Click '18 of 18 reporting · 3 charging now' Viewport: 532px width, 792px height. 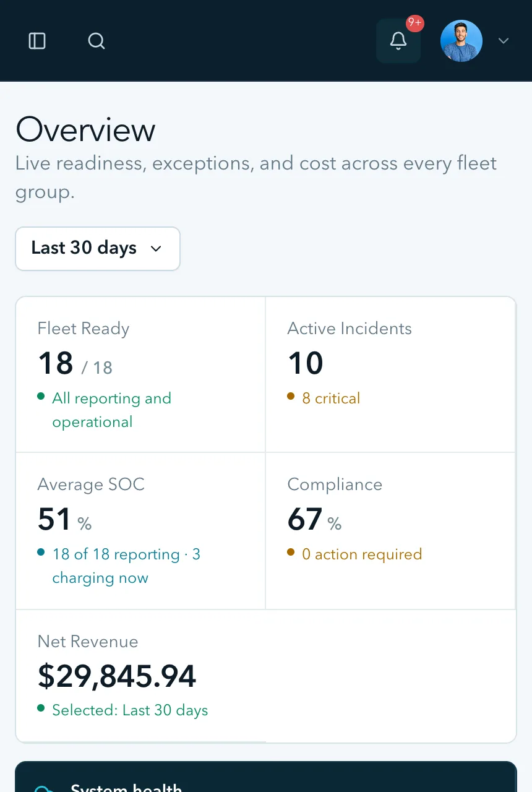coord(126,566)
